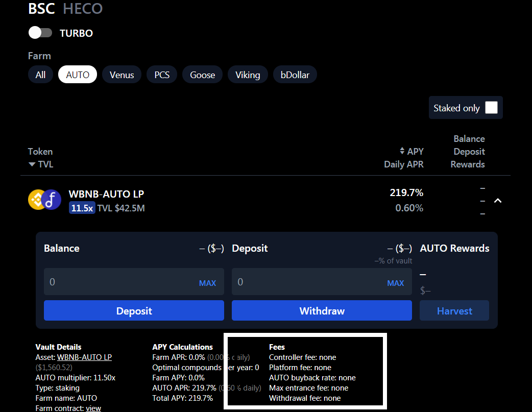Click the Farm name: AUTO line
This screenshot has height=412, width=532.
66,398
